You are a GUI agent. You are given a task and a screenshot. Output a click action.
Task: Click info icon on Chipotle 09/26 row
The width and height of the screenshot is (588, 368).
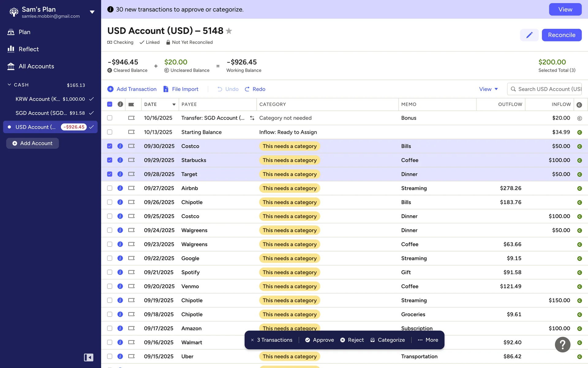click(120, 202)
